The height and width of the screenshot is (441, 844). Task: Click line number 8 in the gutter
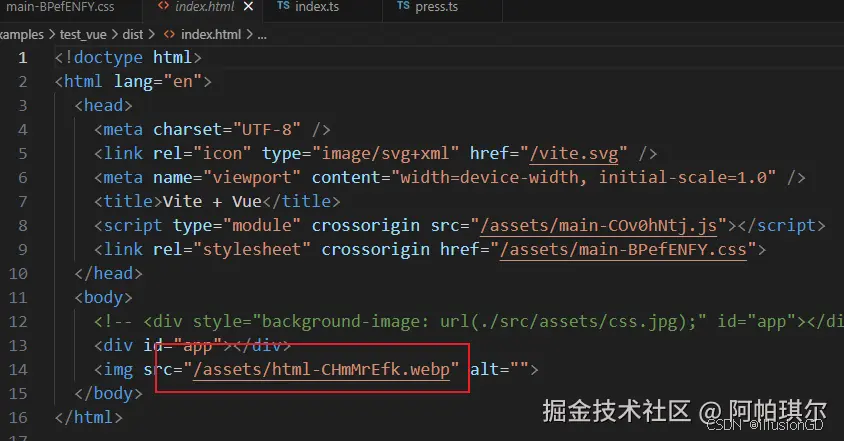23,226
